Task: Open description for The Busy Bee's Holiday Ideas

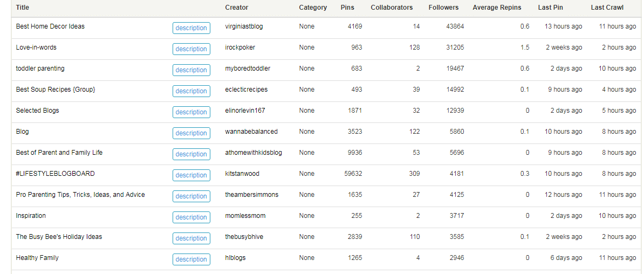Action: (191, 238)
